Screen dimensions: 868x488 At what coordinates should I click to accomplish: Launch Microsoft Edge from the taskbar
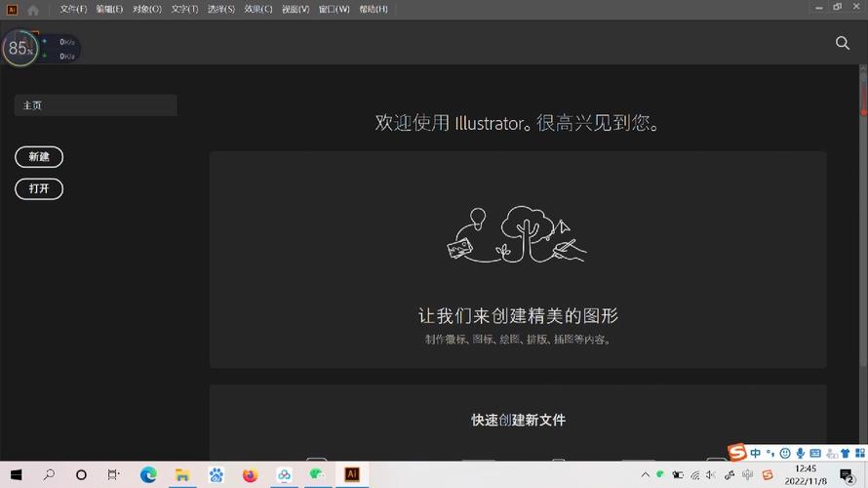tap(148, 475)
